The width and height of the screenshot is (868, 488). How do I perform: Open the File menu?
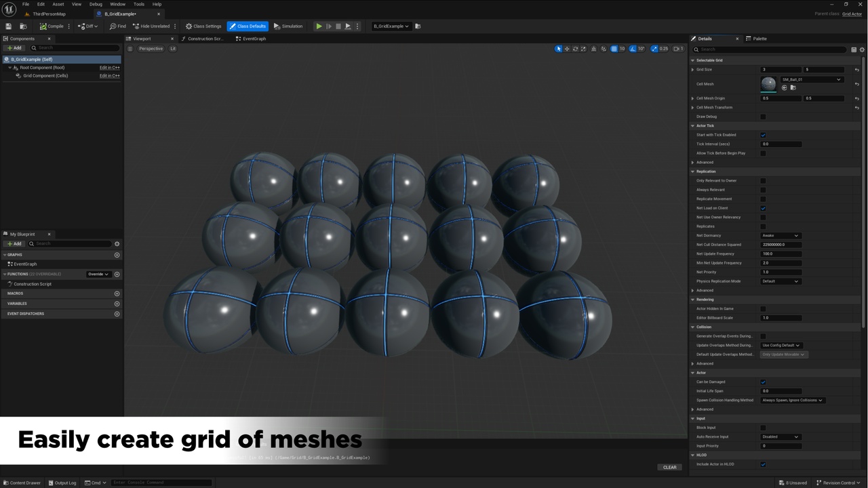point(26,4)
